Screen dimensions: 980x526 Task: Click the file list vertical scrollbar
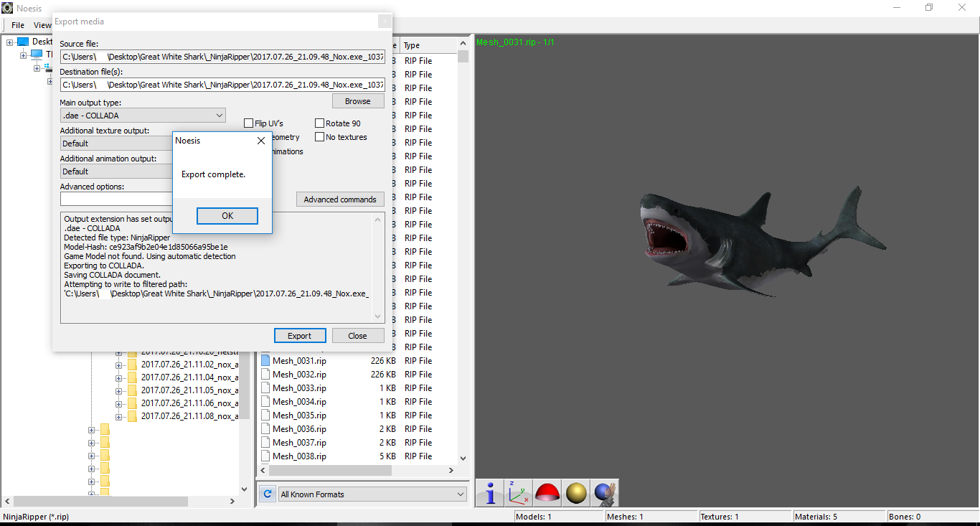pyautogui.click(x=463, y=251)
